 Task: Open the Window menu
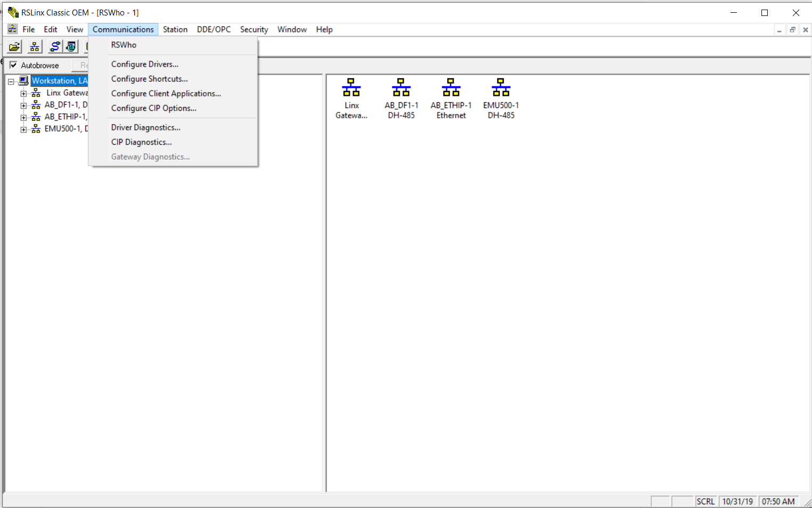pyautogui.click(x=292, y=29)
